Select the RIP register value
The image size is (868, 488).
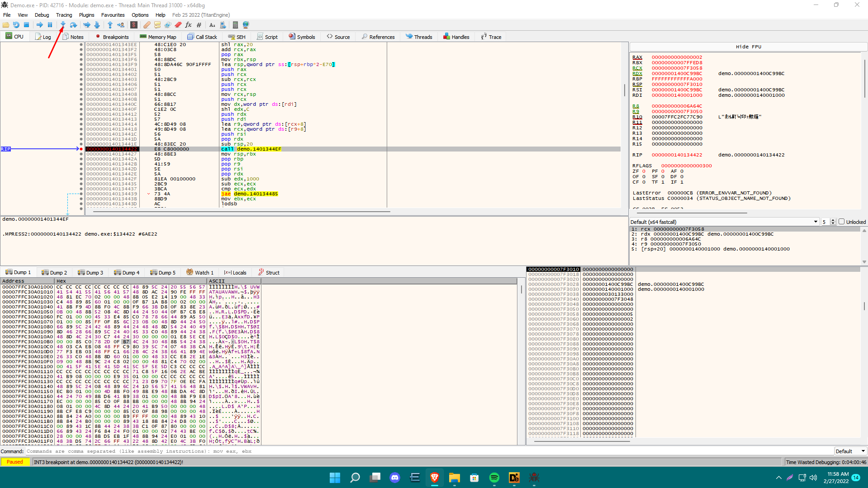tap(677, 155)
